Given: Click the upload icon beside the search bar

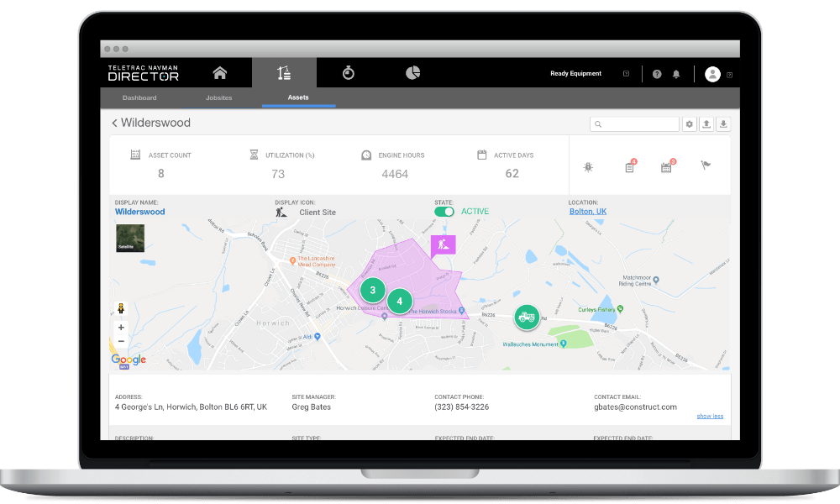Looking at the screenshot, I should click(x=706, y=123).
